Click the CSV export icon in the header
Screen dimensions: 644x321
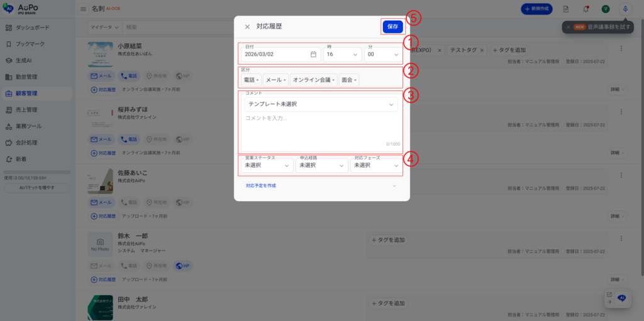tap(566, 9)
